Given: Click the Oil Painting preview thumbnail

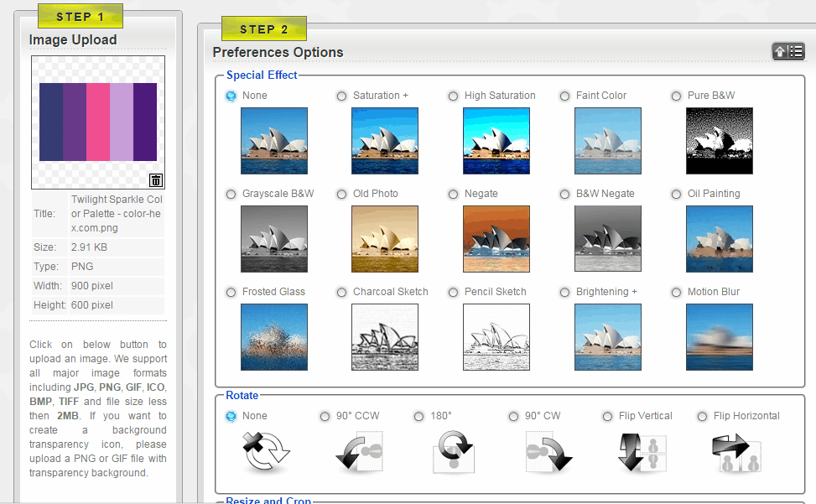Looking at the screenshot, I should (720, 239).
